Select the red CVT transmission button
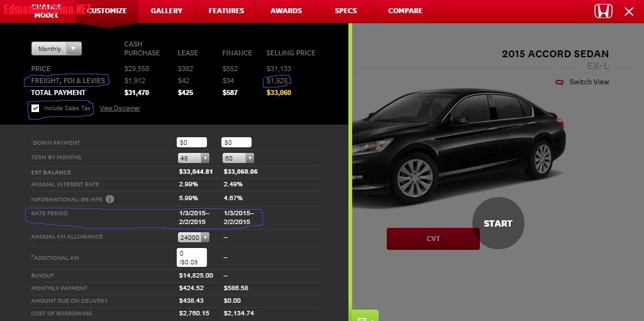Screen dimensions: 644x321 pyautogui.click(x=433, y=239)
